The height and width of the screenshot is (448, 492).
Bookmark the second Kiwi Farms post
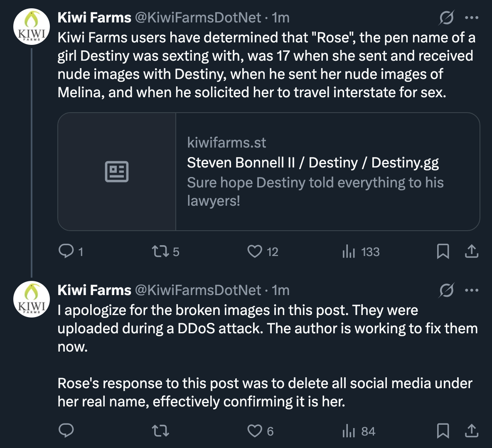(x=443, y=431)
